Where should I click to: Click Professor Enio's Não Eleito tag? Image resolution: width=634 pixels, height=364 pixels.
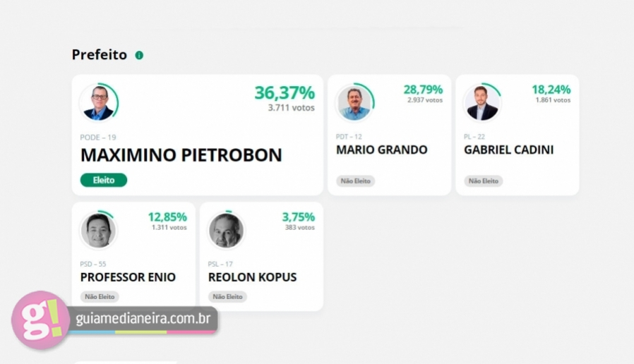point(100,296)
